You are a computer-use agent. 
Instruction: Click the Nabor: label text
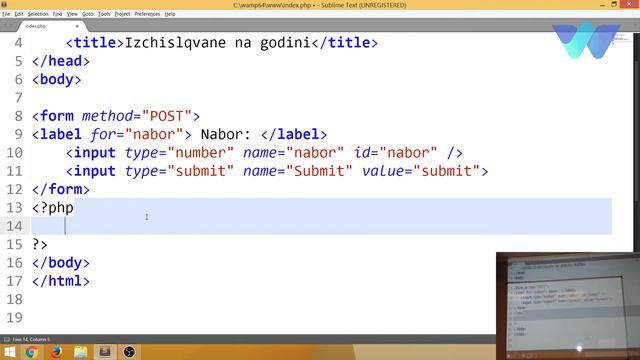coord(226,134)
